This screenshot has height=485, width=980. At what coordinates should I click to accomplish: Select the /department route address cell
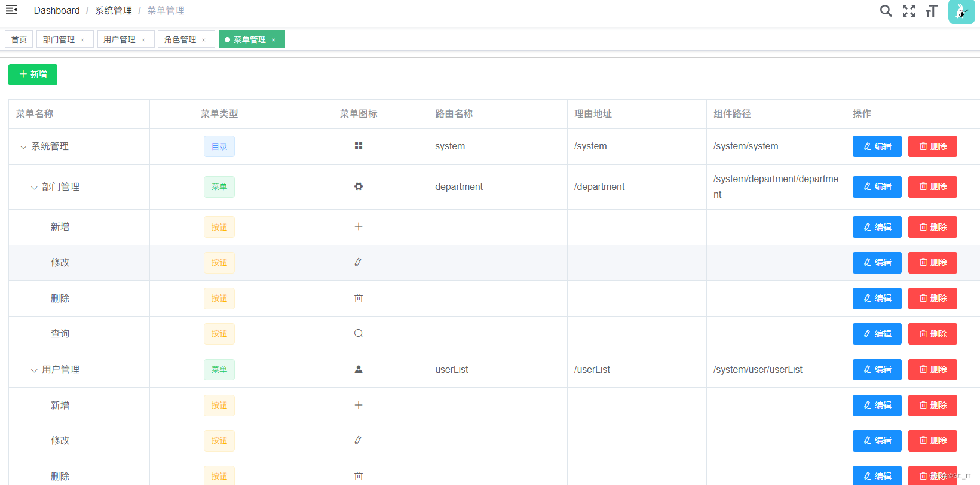[x=636, y=187]
